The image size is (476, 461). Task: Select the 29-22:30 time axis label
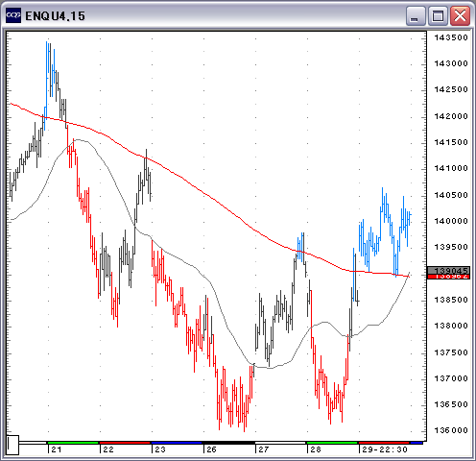pos(385,449)
